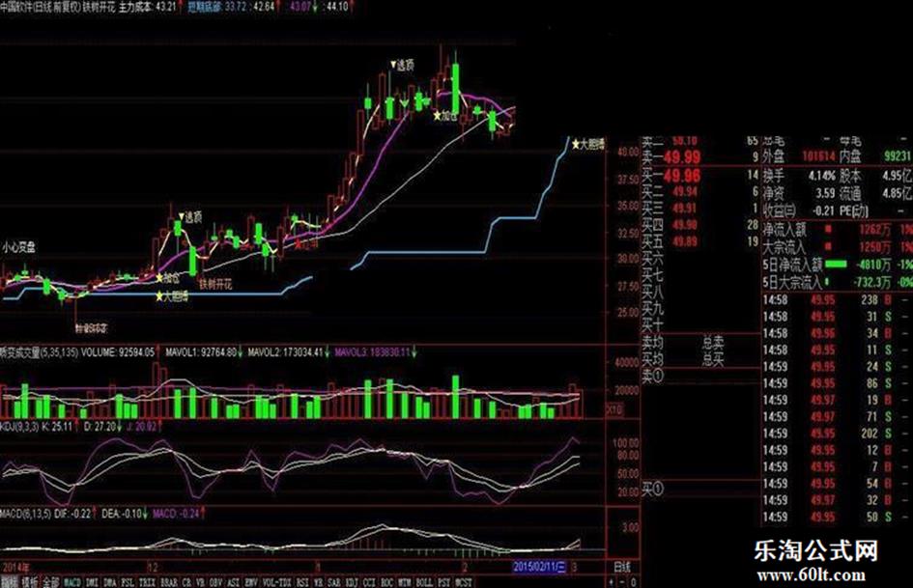
Task: Select the CR indicator tab
Action: (186, 581)
